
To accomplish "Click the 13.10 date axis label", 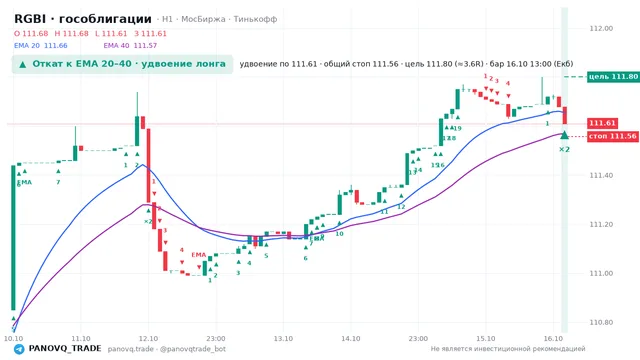I will 283,339.
